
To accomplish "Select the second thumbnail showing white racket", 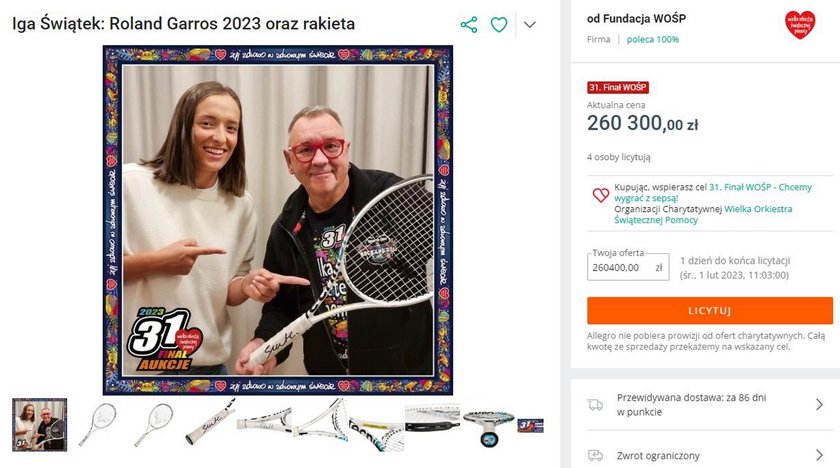I will [98, 425].
